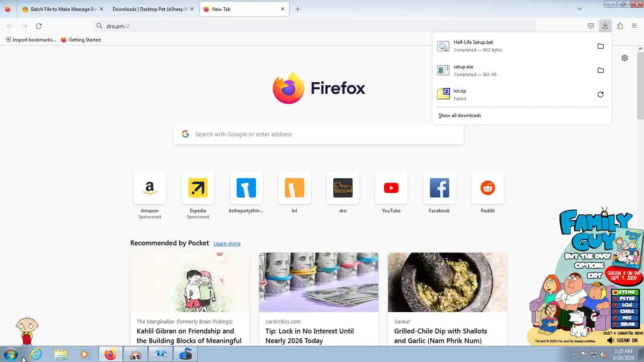The image size is (644, 362).
Task: Click Learn more link beside Pocket
Action: (x=227, y=243)
